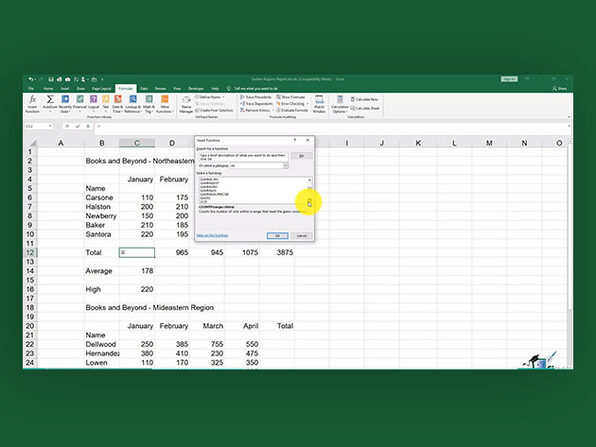Click the search description box in Insert Function

[243, 157]
